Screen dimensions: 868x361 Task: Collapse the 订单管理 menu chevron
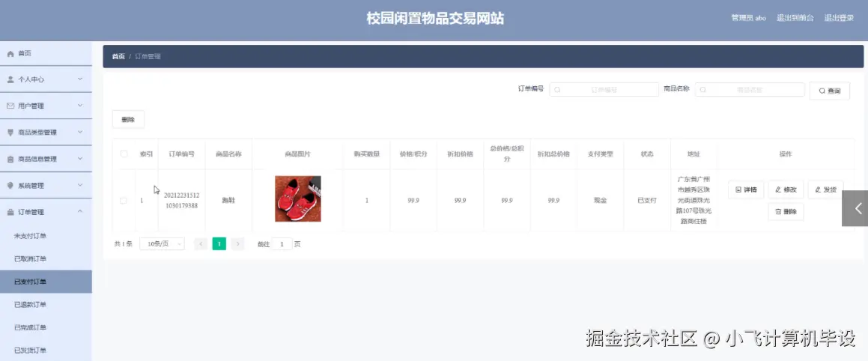(x=80, y=212)
